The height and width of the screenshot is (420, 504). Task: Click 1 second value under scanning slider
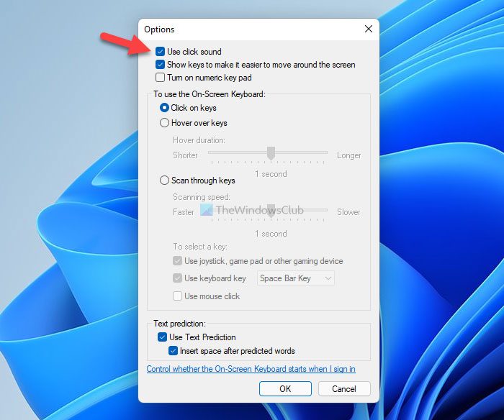(x=271, y=234)
